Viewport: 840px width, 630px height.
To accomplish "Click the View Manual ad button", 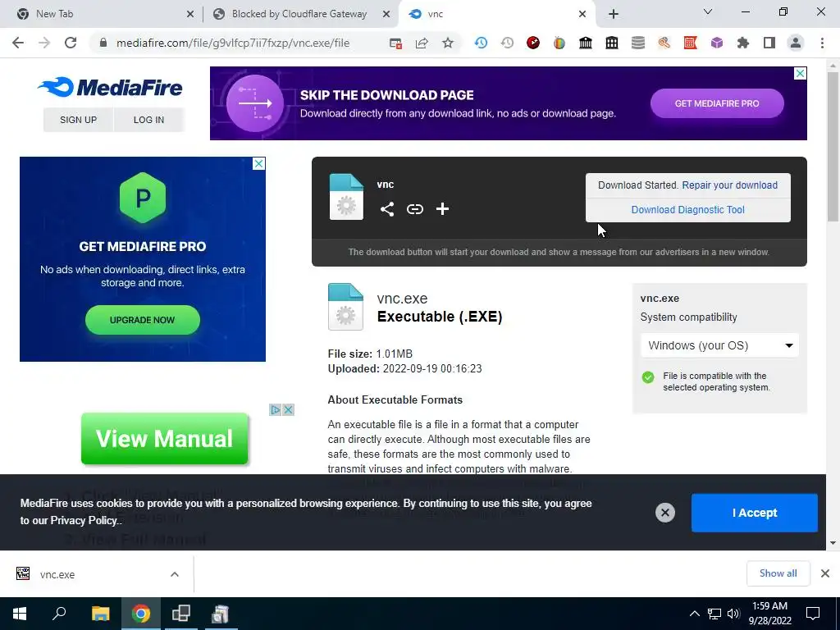I will pos(164,439).
